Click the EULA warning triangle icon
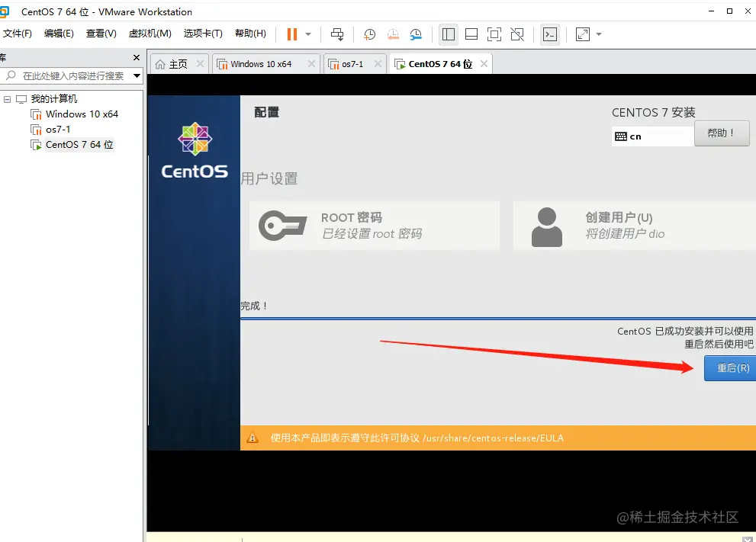 [253, 438]
